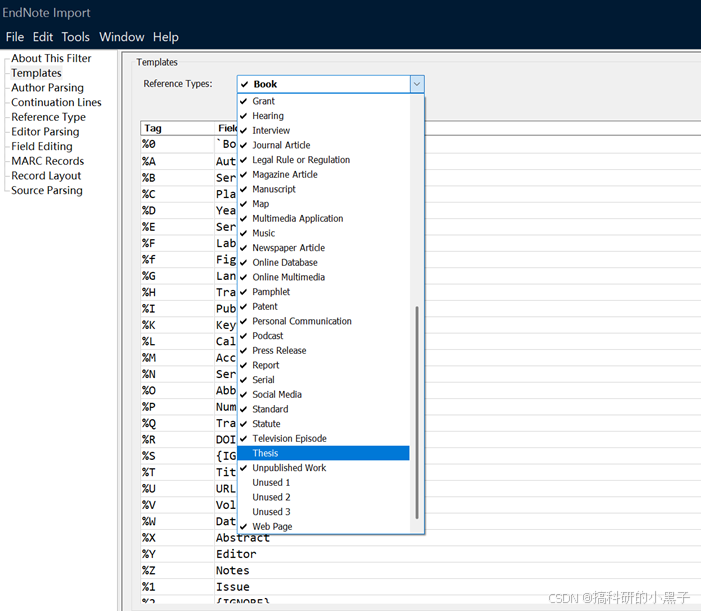Select About This Filter in sidebar
701x611 pixels.
pyautogui.click(x=51, y=58)
